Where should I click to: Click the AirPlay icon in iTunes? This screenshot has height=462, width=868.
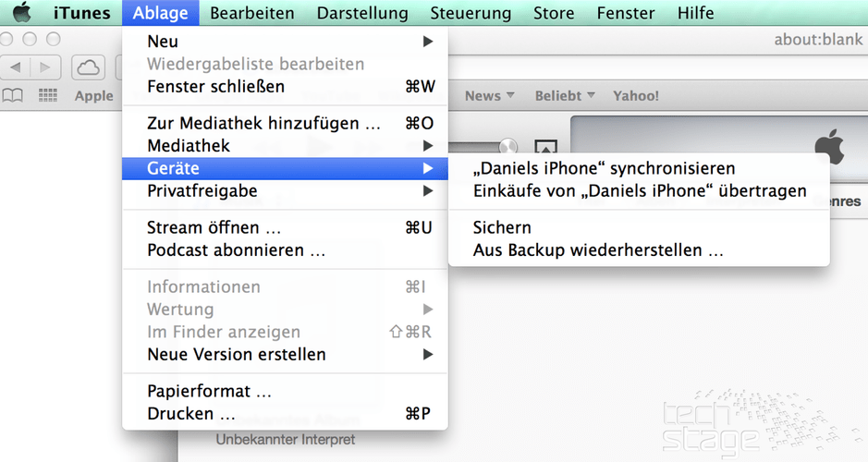(x=545, y=147)
